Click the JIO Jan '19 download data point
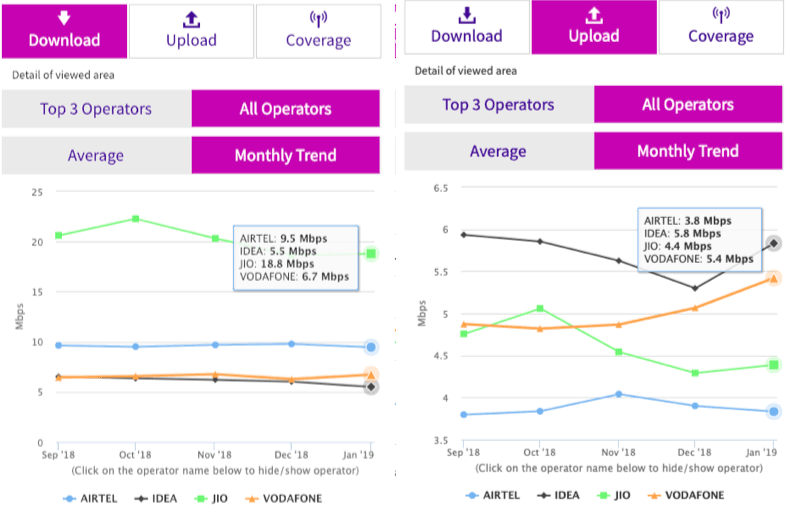This screenshot has width=800, height=527. coord(371,254)
